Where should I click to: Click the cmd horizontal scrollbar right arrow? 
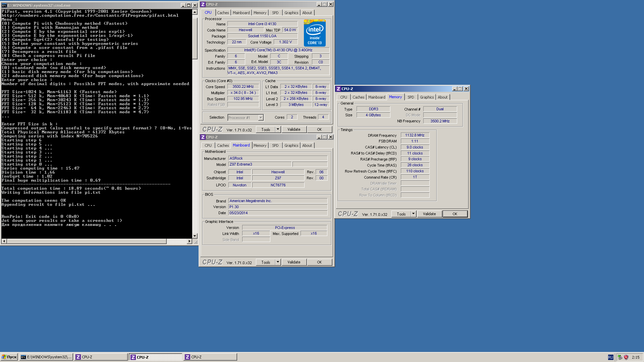tap(190, 241)
